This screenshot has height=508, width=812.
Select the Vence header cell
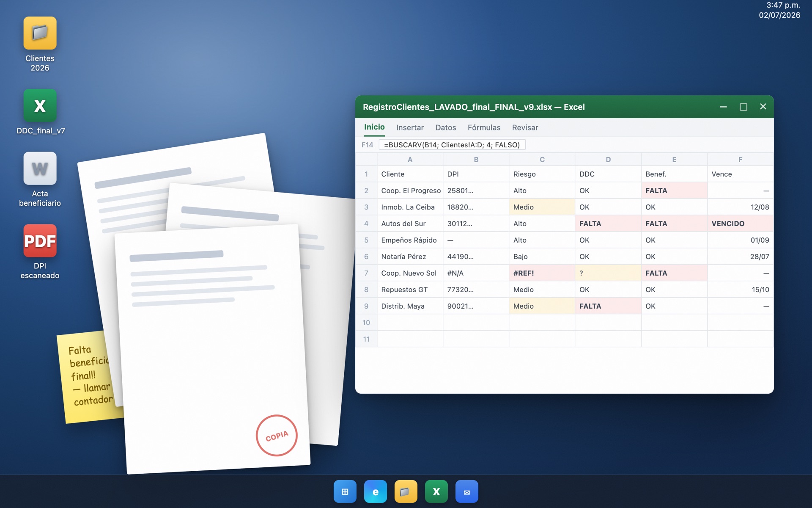[x=740, y=174]
